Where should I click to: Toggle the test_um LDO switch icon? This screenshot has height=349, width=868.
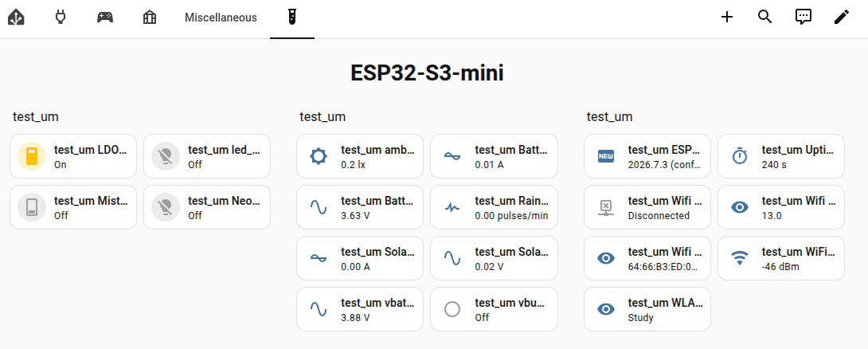[32, 156]
